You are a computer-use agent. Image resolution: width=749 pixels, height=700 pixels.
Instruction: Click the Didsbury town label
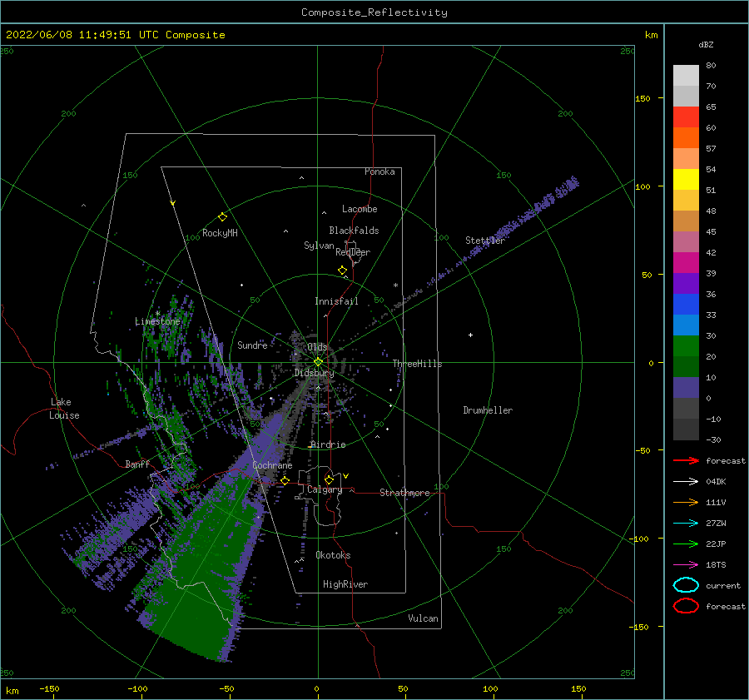[x=315, y=373]
